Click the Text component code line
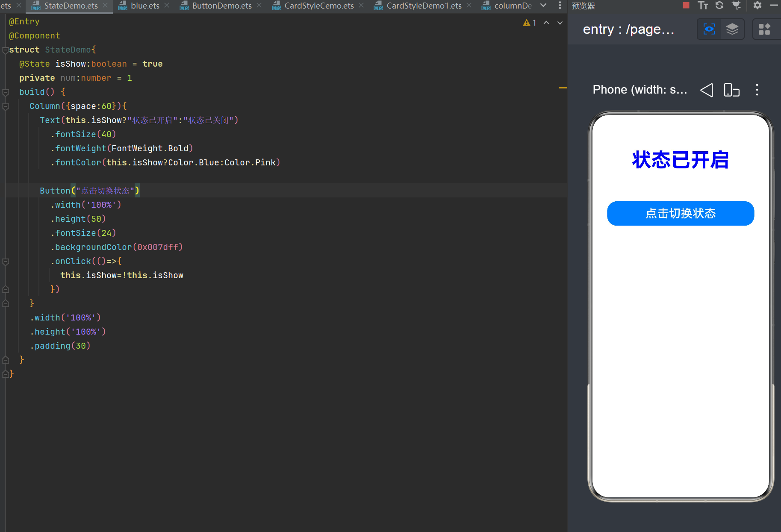This screenshot has height=532, width=781. (x=139, y=120)
